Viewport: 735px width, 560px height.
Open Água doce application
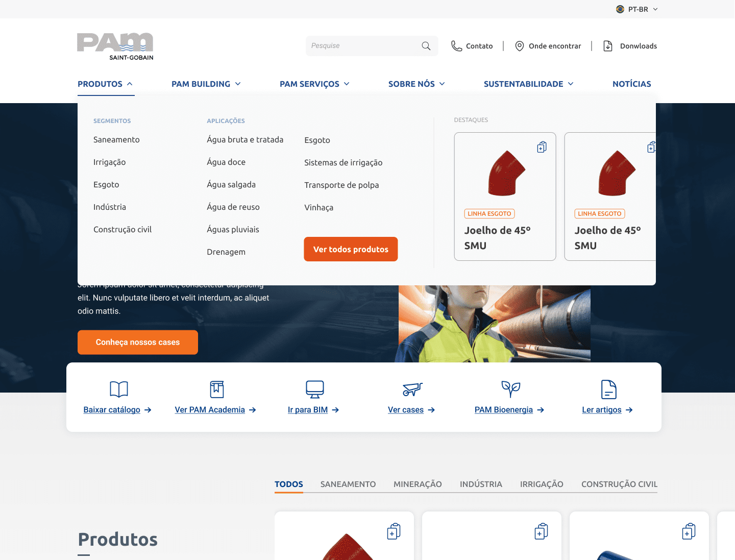pyautogui.click(x=226, y=162)
